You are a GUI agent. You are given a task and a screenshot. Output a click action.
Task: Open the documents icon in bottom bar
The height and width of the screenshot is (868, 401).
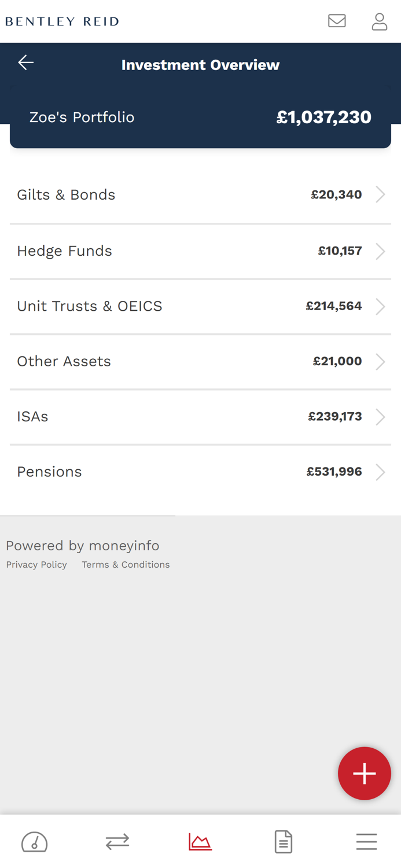[x=284, y=841]
